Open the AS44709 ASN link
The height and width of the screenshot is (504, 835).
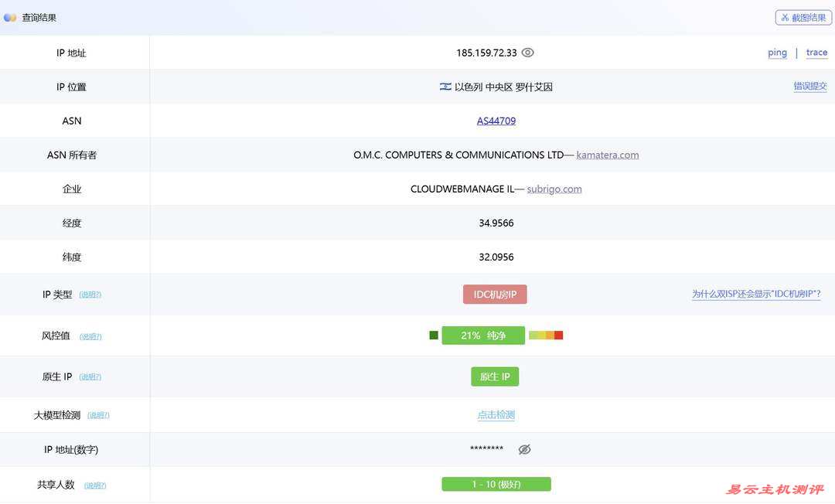coord(496,121)
